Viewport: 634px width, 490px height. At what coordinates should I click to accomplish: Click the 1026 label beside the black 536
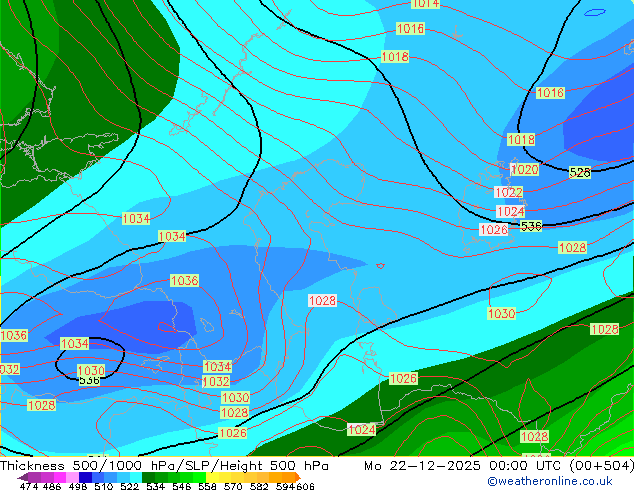pos(494,230)
